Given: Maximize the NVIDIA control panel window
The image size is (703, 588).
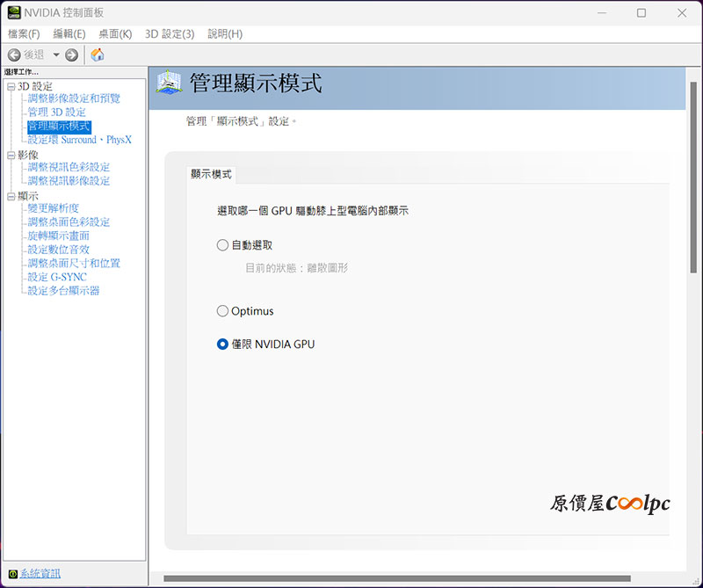Looking at the screenshot, I should [x=641, y=13].
